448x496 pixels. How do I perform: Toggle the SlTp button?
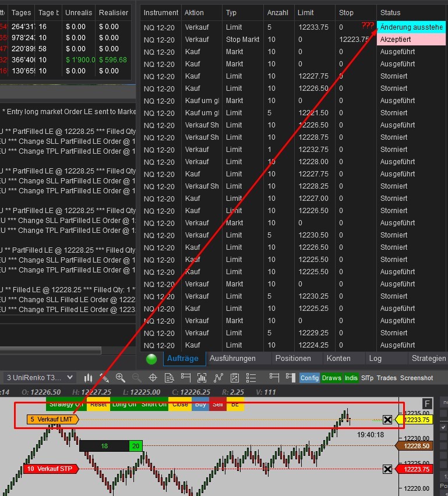tap(367, 378)
